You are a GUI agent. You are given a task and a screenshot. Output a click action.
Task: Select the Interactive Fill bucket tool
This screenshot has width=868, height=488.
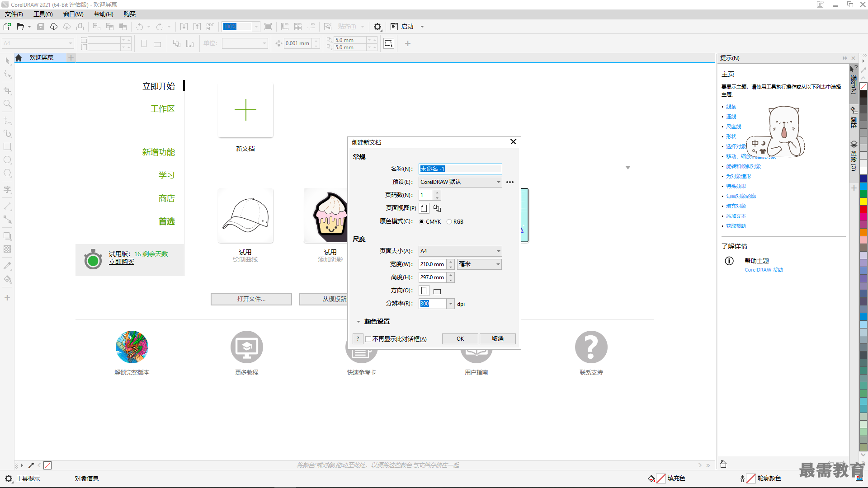point(7,279)
